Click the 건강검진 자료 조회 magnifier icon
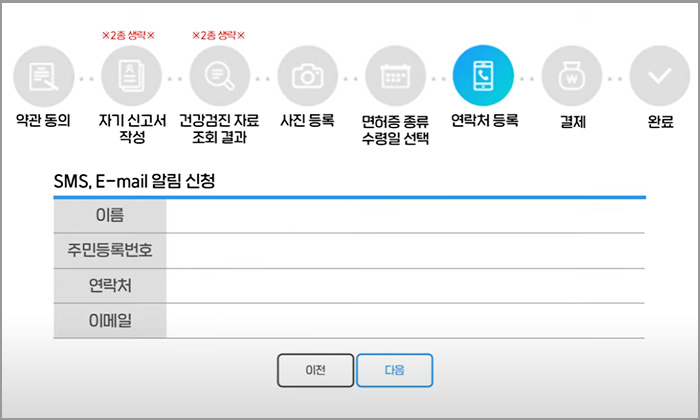The width and height of the screenshot is (700, 420). [x=219, y=76]
